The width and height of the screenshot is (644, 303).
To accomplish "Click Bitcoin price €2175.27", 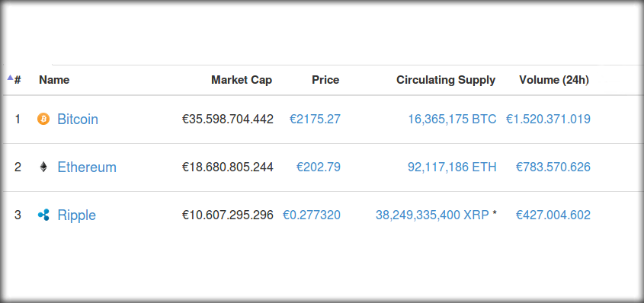I will coord(315,120).
